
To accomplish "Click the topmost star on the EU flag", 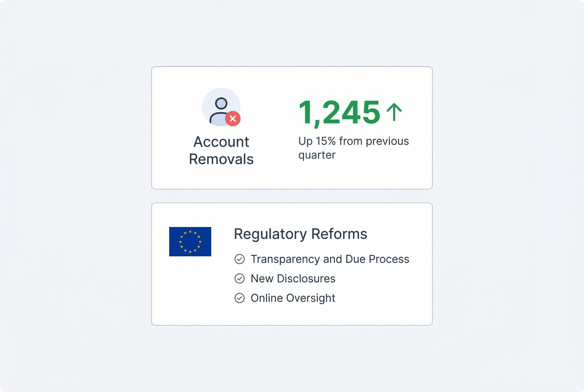I will click(x=190, y=232).
